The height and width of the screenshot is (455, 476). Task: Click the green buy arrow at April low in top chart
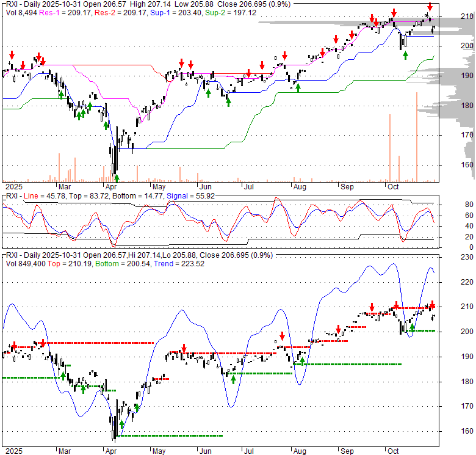click(117, 178)
